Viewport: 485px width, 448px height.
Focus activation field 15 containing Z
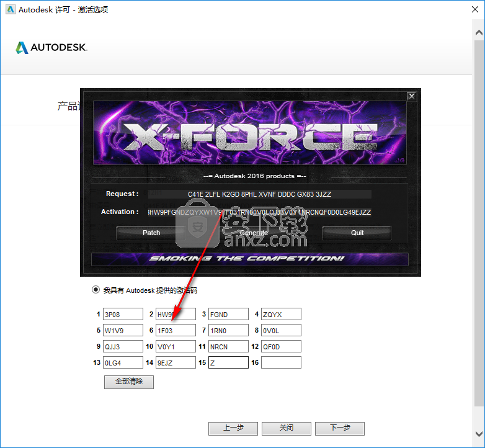228,362
